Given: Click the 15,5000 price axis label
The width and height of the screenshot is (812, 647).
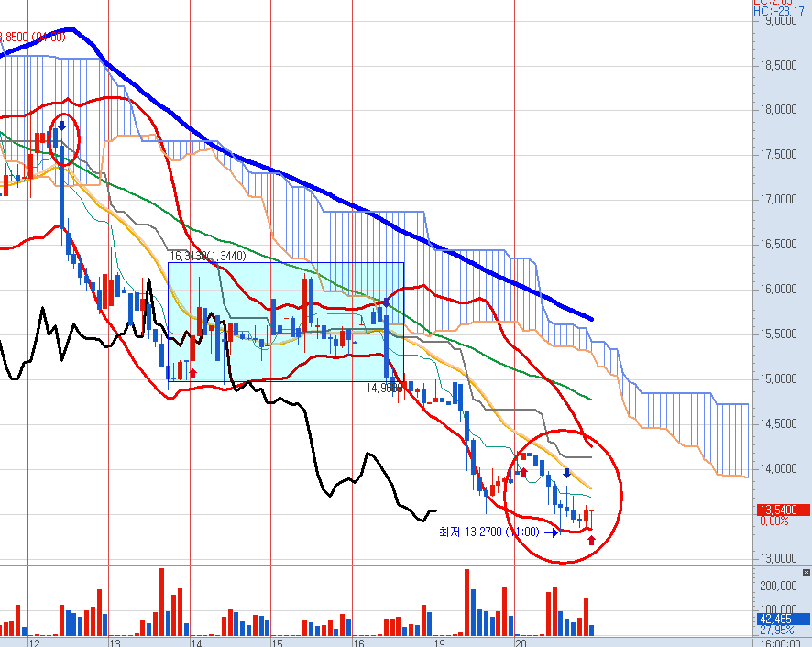Looking at the screenshot, I should (x=778, y=334).
